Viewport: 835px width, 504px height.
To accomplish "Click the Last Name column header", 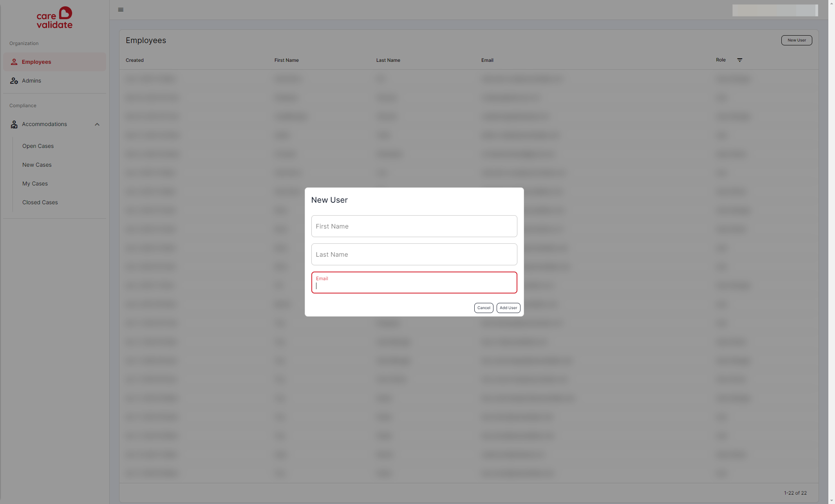I will tap(388, 60).
